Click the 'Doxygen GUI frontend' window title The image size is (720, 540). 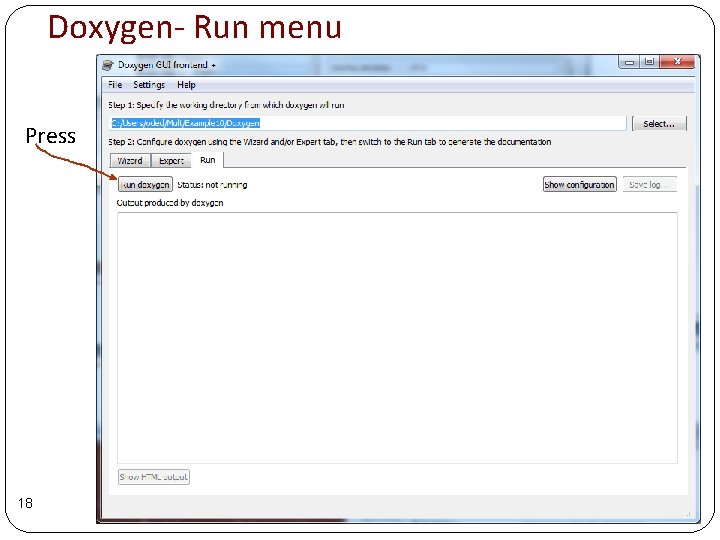pyautogui.click(x=163, y=65)
